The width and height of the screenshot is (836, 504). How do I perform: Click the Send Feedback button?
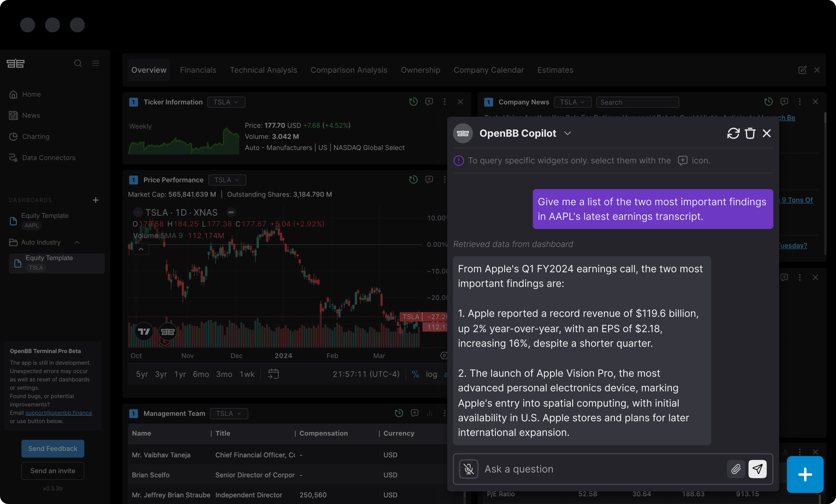[53, 448]
